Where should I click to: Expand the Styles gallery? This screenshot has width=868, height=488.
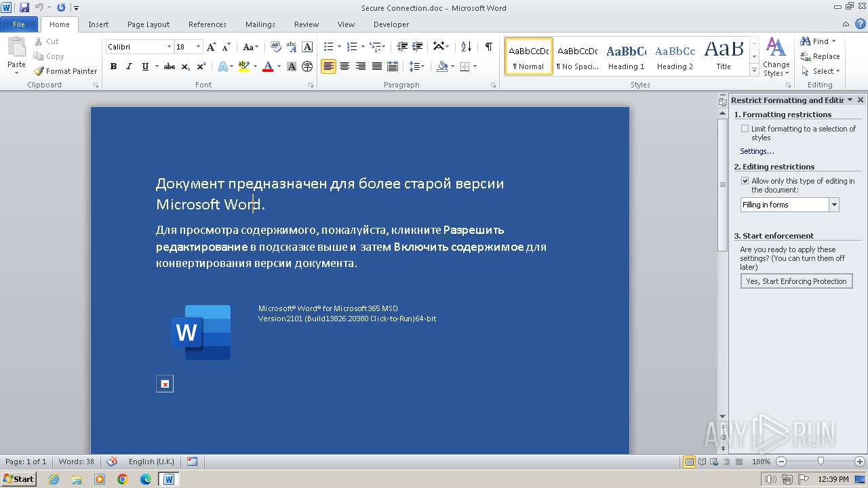tap(754, 70)
